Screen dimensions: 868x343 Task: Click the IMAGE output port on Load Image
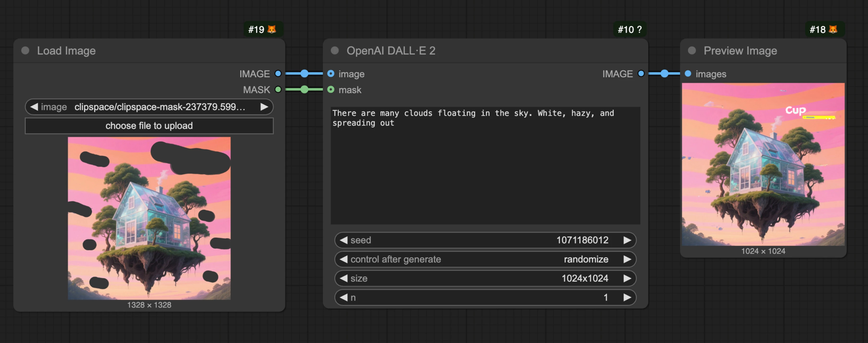tap(278, 73)
